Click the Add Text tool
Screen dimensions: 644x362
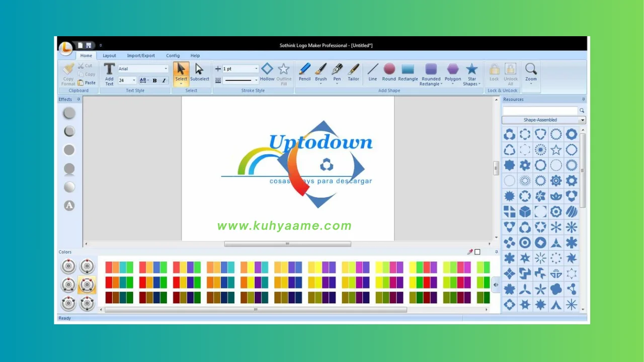coord(109,74)
